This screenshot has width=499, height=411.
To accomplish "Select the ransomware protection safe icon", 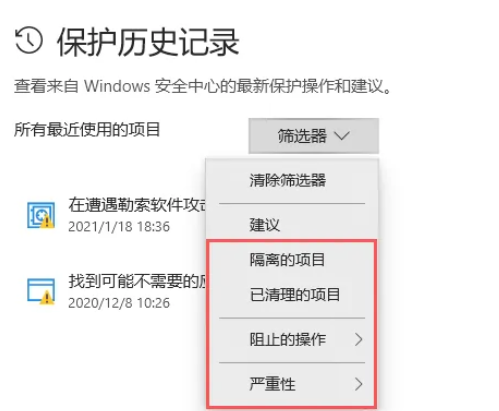I will click(41, 215).
